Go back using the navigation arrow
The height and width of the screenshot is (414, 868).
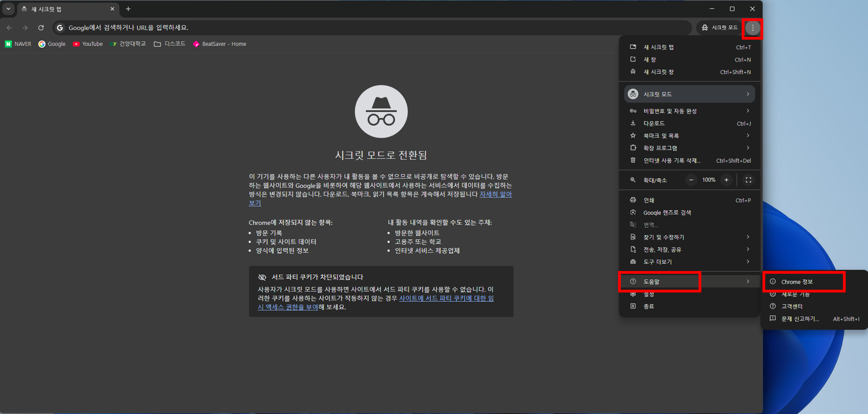[x=9, y=28]
